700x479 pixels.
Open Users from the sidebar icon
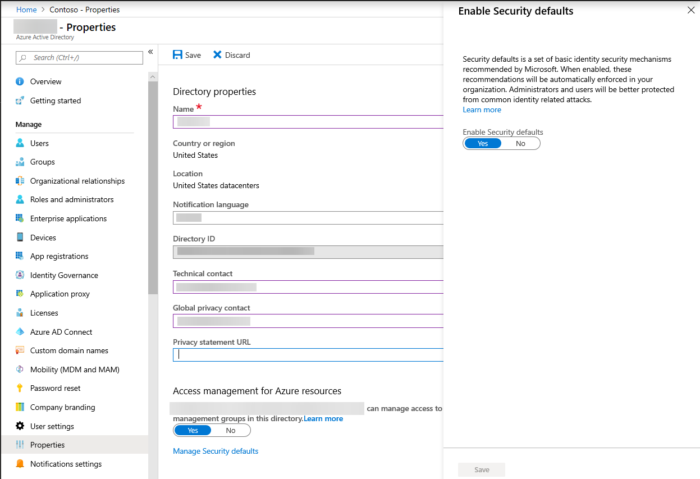[20, 143]
